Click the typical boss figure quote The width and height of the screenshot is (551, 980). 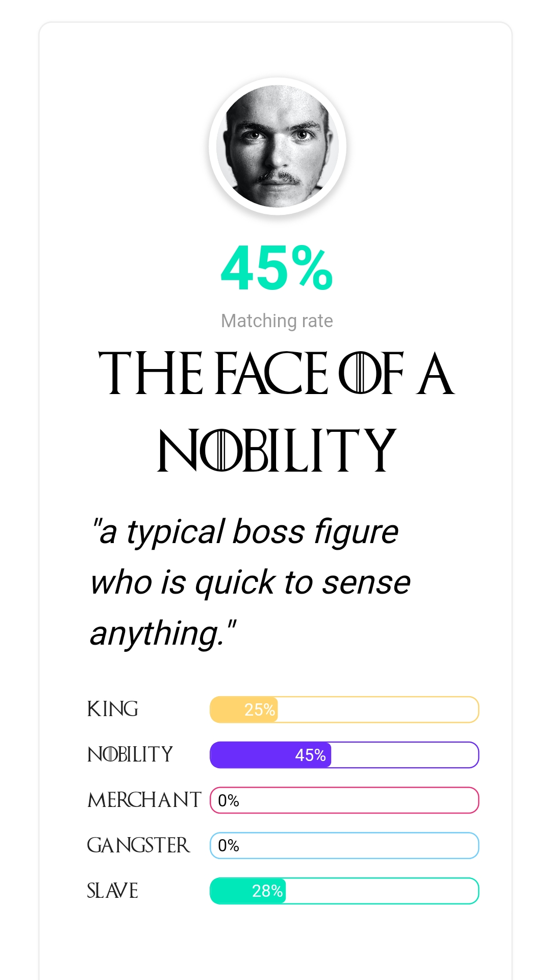(x=251, y=582)
